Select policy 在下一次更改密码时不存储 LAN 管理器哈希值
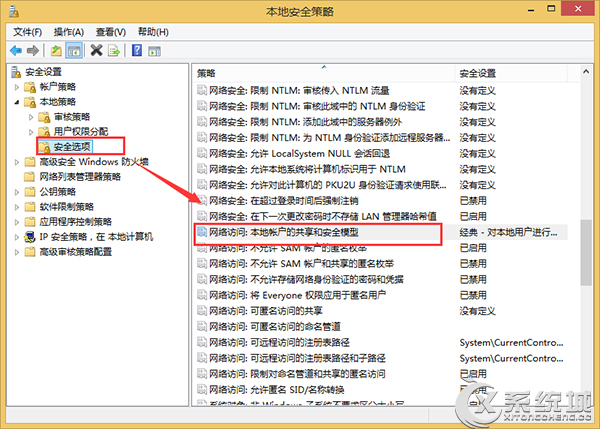Screen dimensions: 600x429 (323, 216)
